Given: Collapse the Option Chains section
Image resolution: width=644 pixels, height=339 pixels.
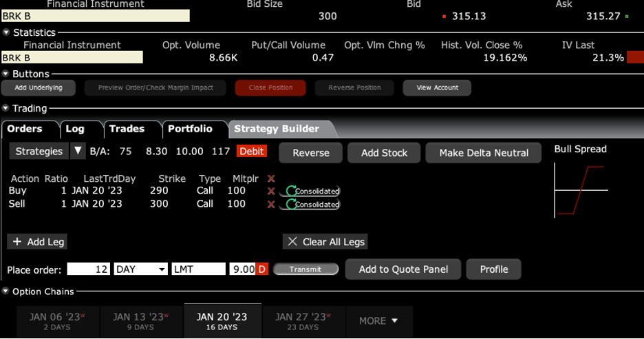Looking at the screenshot, I should [6, 291].
